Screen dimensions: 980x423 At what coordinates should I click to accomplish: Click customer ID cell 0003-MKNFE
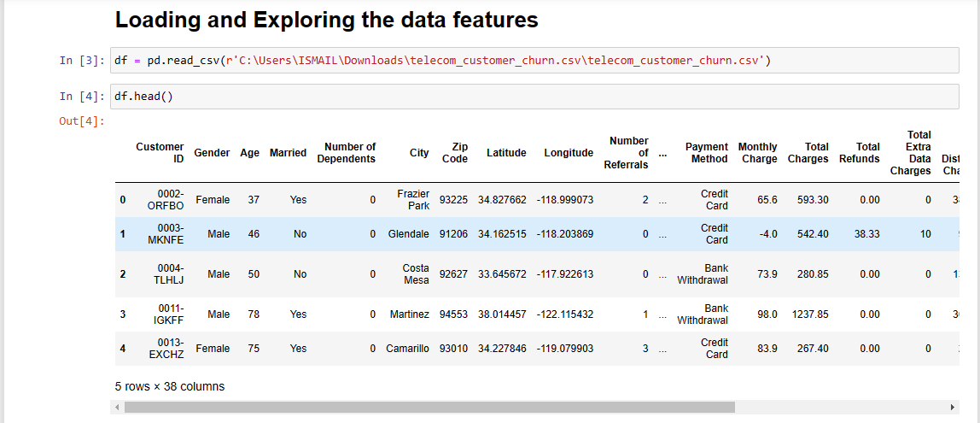click(x=166, y=234)
